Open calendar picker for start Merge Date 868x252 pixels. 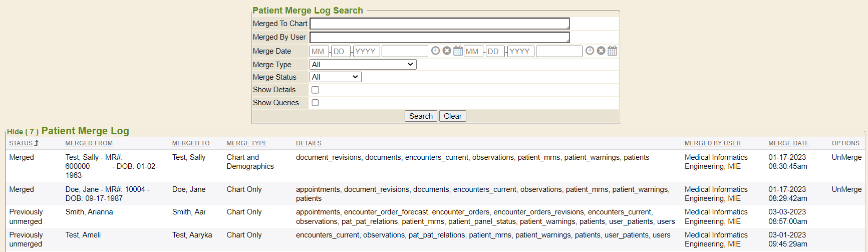pos(458,51)
